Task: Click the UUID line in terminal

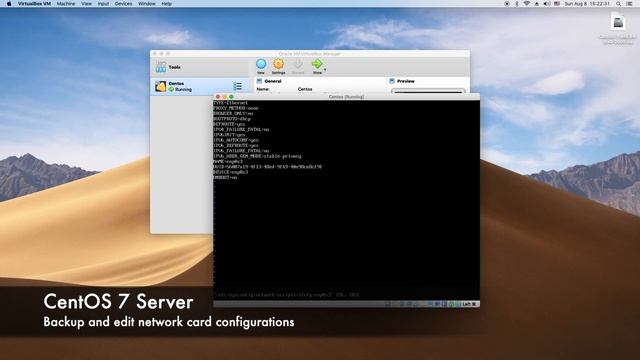Action: (268, 167)
